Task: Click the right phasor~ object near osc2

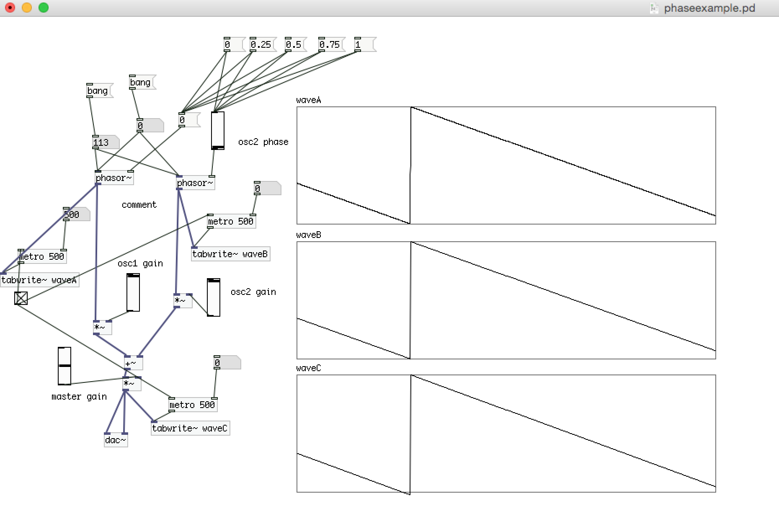Action: pos(195,182)
